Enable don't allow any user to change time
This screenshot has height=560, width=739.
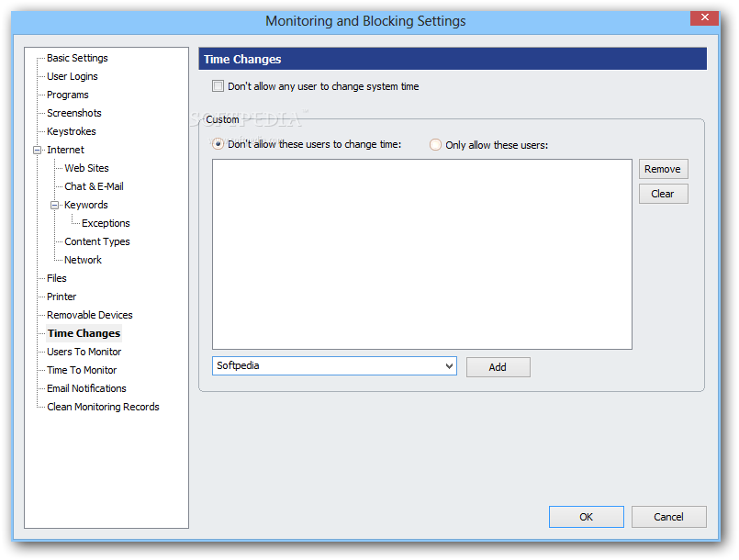pos(218,86)
